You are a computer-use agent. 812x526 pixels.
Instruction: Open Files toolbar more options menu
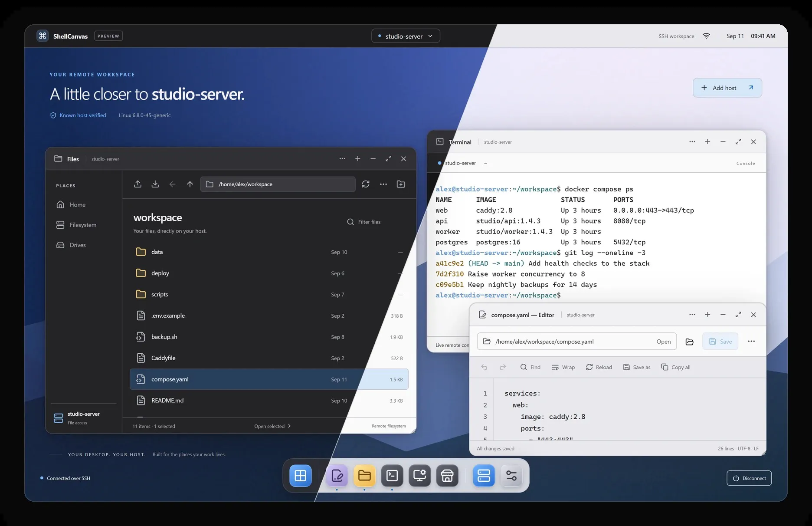[x=383, y=184]
